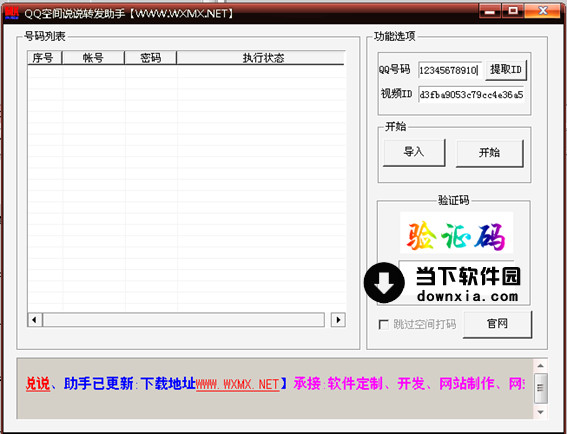Viewport: 567px width, 434px height.
Task: Click the blue 助手已更新 text
Action: pyautogui.click(x=99, y=384)
